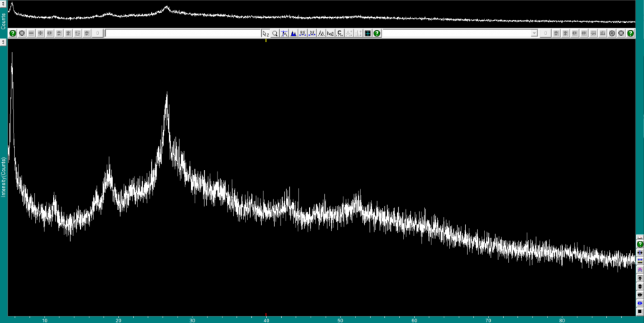Click the black horizontal stretch arrows on sidebar

coord(640,294)
